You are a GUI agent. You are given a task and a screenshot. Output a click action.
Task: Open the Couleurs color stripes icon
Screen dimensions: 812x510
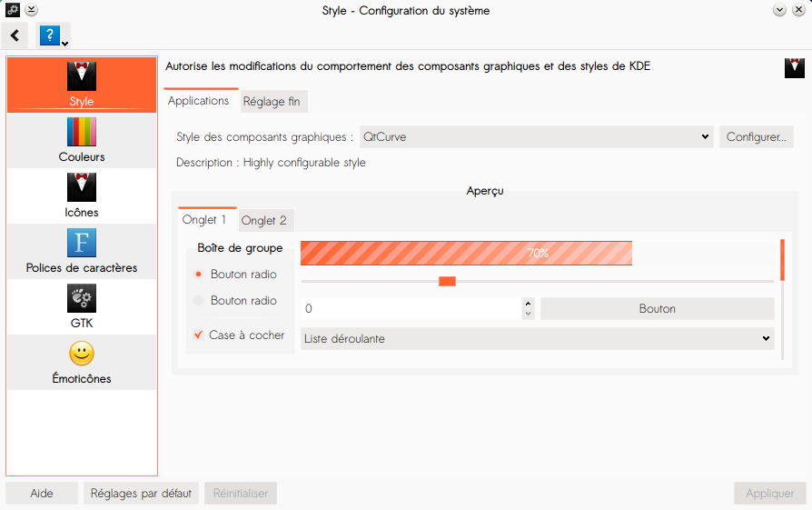[82, 132]
